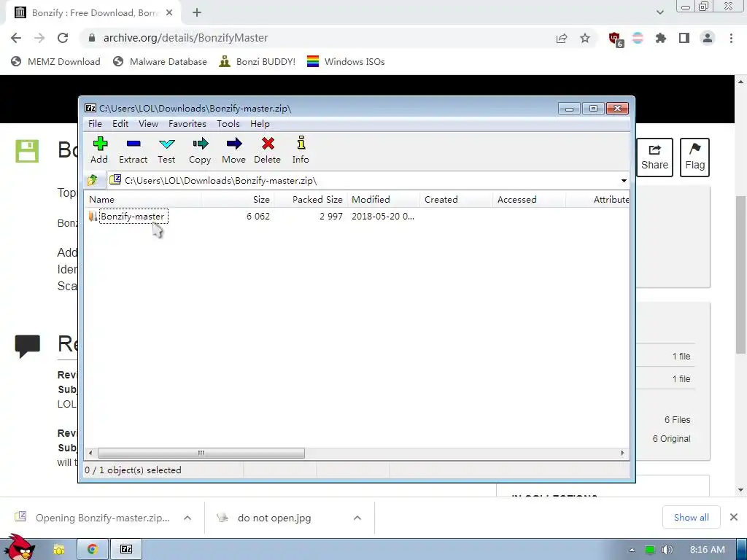This screenshot has width=747, height=560.
Task: Click Chrome's forward arrow
Action: [39, 38]
